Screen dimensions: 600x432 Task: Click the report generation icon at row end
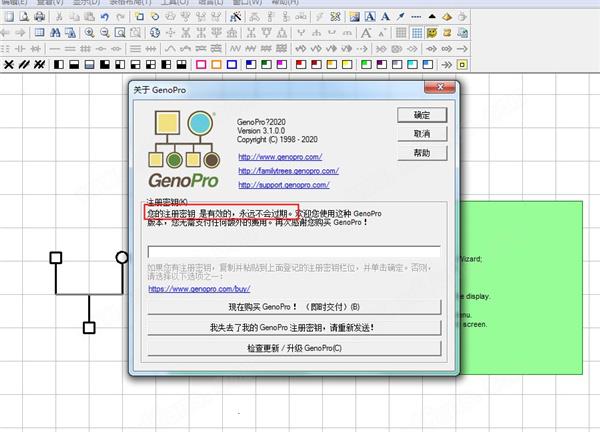(462, 33)
